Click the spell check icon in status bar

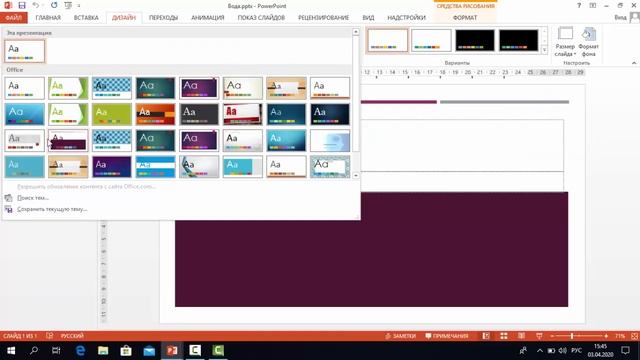pos(49,336)
